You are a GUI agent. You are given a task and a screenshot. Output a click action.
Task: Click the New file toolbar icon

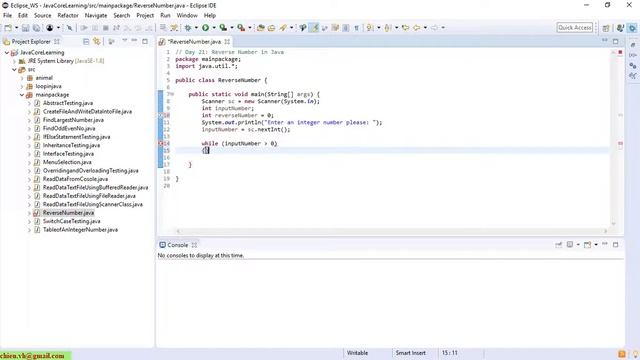click(8, 28)
